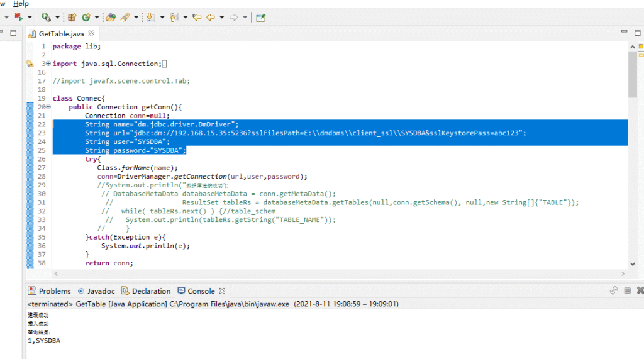Navigate Back with the yellow left arrow
Screen dimensions: 644x359
[x=211, y=18]
